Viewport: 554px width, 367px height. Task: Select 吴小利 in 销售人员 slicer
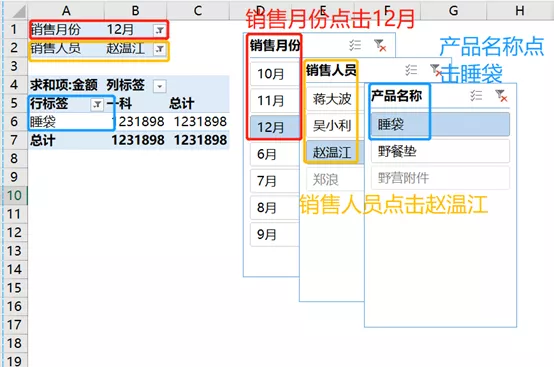335,125
